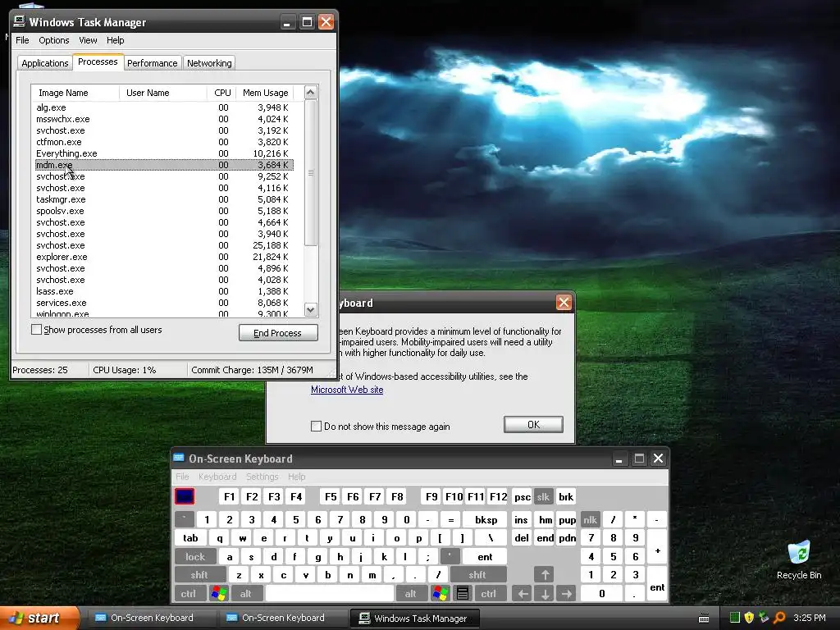Image resolution: width=840 pixels, height=630 pixels.
Task: Sort processes by CPU column header
Action: pos(221,93)
